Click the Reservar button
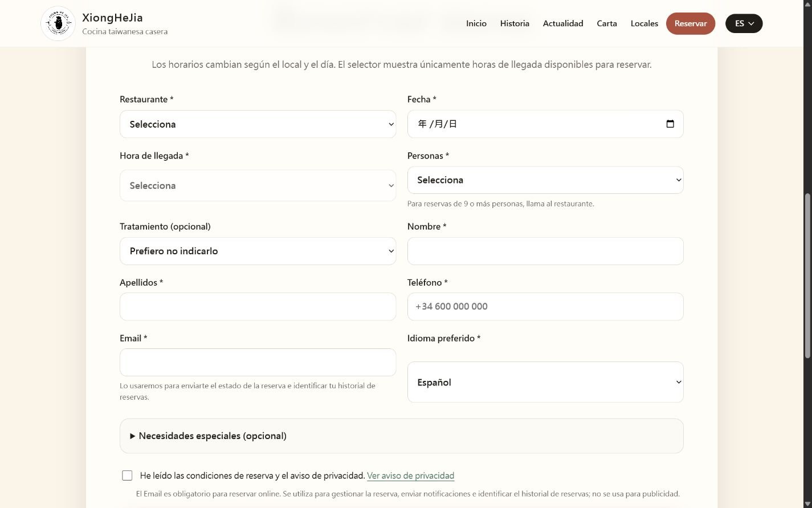Viewport: 812px width, 508px height. tap(691, 23)
